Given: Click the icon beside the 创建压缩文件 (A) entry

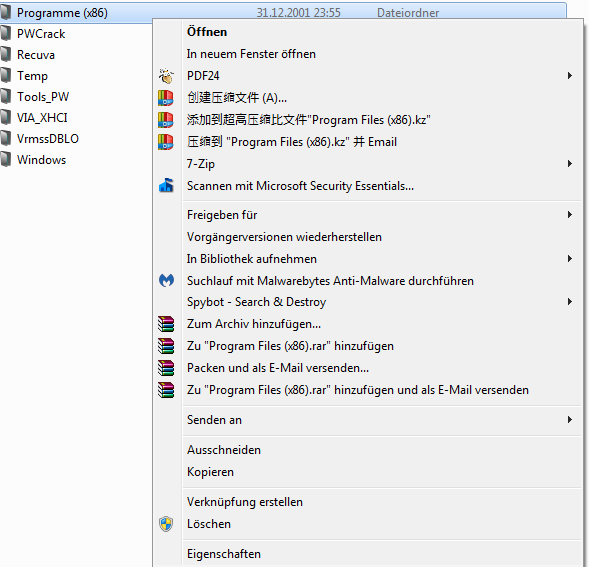Looking at the screenshot, I should 166,98.
